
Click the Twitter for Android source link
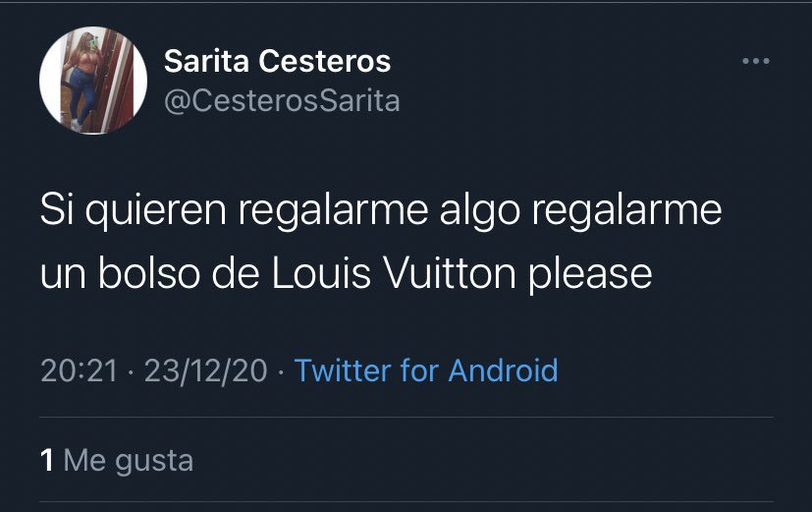tap(426, 370)
